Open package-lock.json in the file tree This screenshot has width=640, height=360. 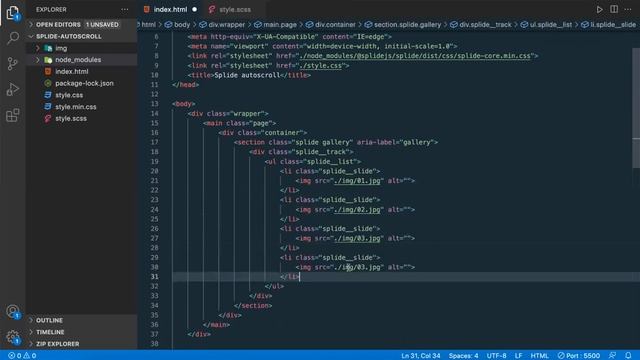[x=84, y=83]
